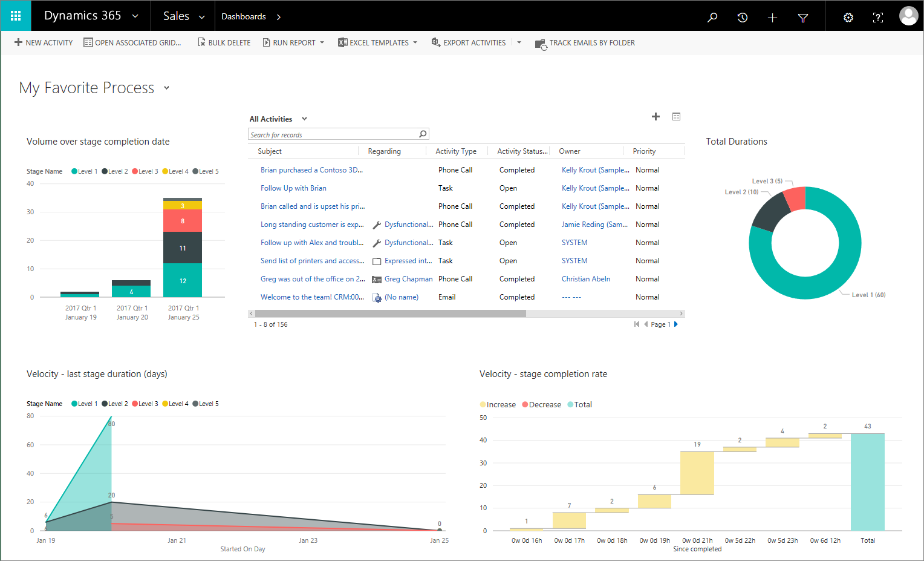Click the plus quick create icon

pos(772,18)
